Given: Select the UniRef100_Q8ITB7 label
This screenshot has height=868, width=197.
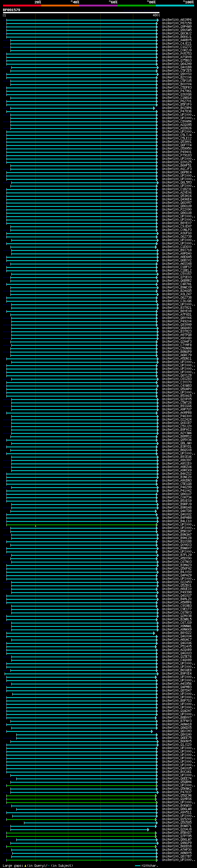Looking at the screenshot, I should [177, 856].
